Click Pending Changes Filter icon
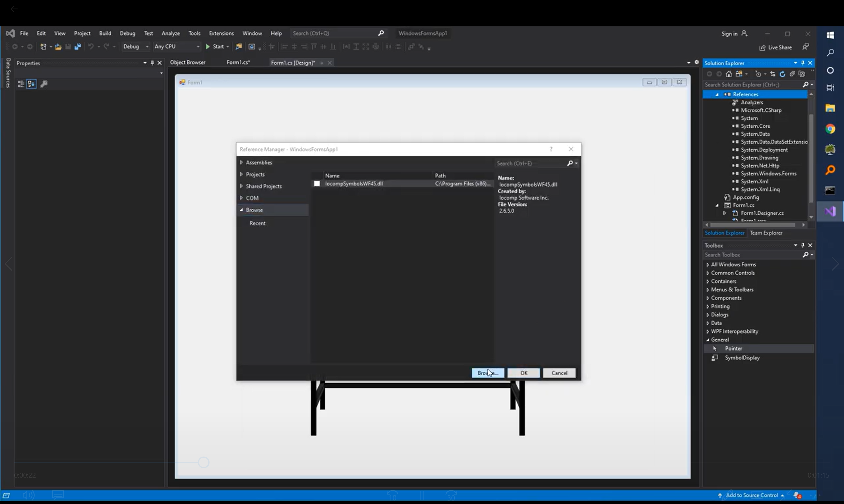Image resolution: width=844 pixels, height=504 pixels. click(x=758, y=74)
